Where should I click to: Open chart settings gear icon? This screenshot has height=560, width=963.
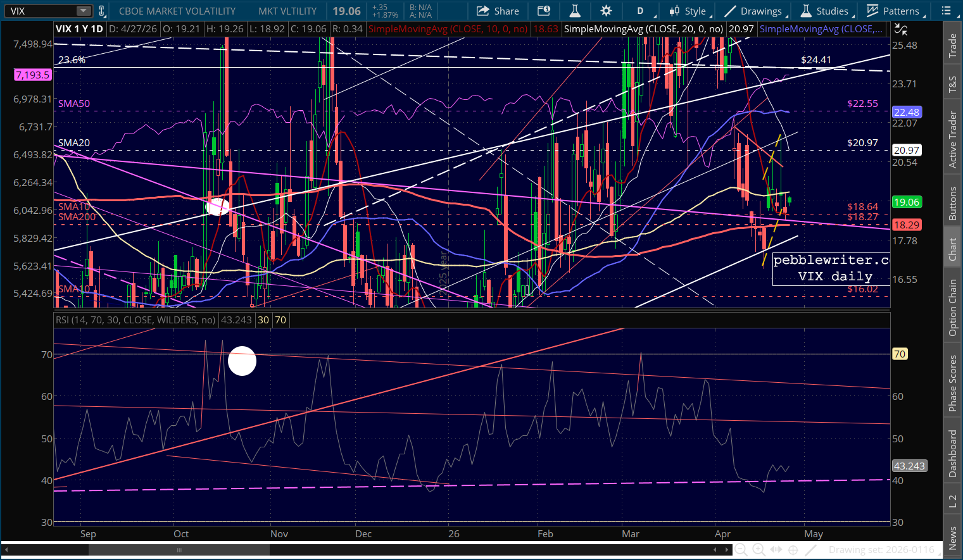pyautogui.click(x=606, y=11)
